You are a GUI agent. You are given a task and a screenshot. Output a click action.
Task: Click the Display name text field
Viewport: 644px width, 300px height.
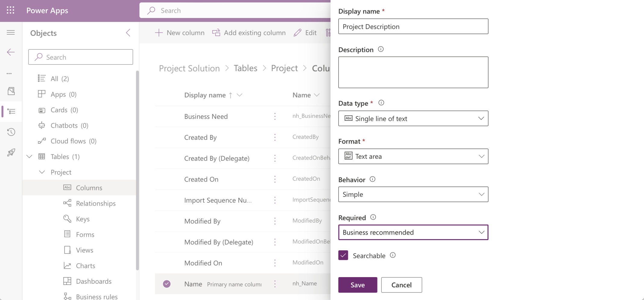click(x=413, y=27)
